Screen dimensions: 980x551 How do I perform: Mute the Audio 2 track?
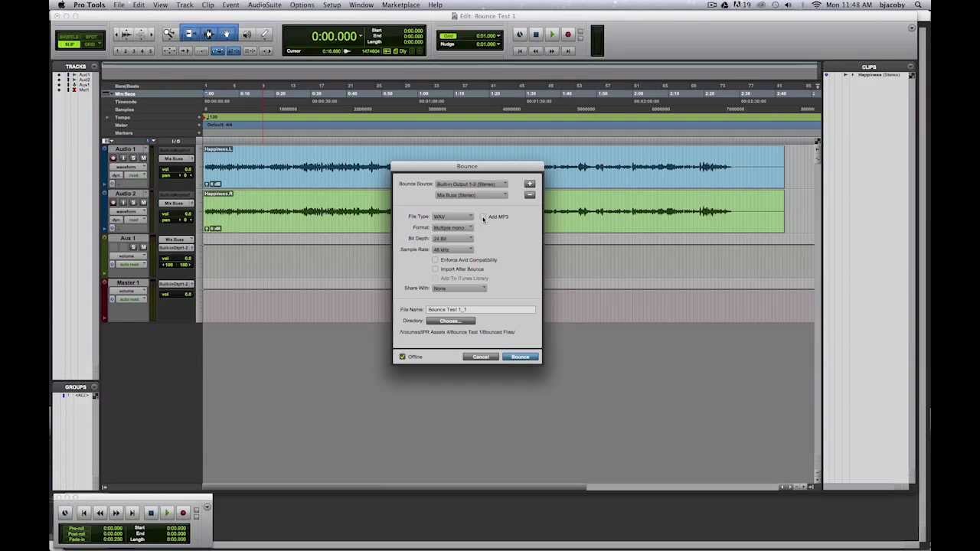tap(143, 203)
